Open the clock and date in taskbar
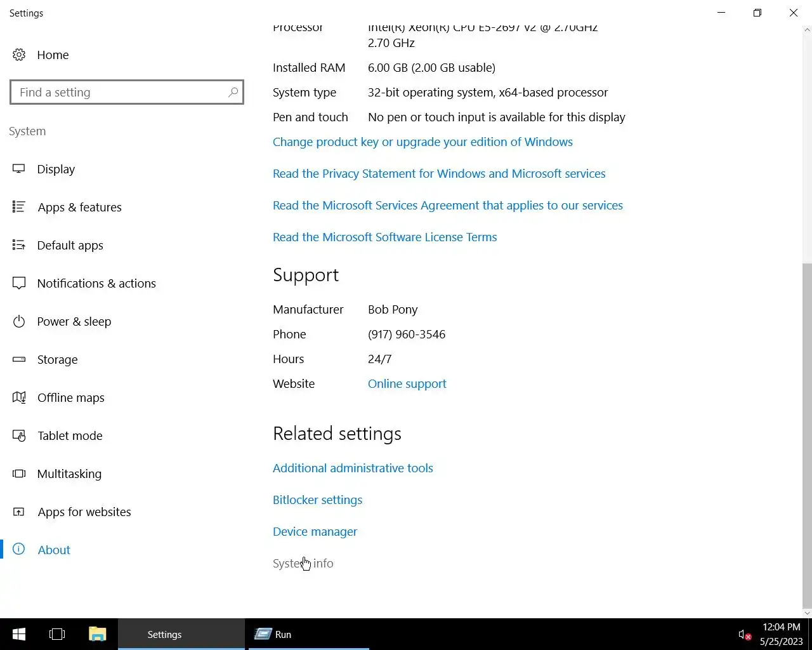 coord(781,634)
